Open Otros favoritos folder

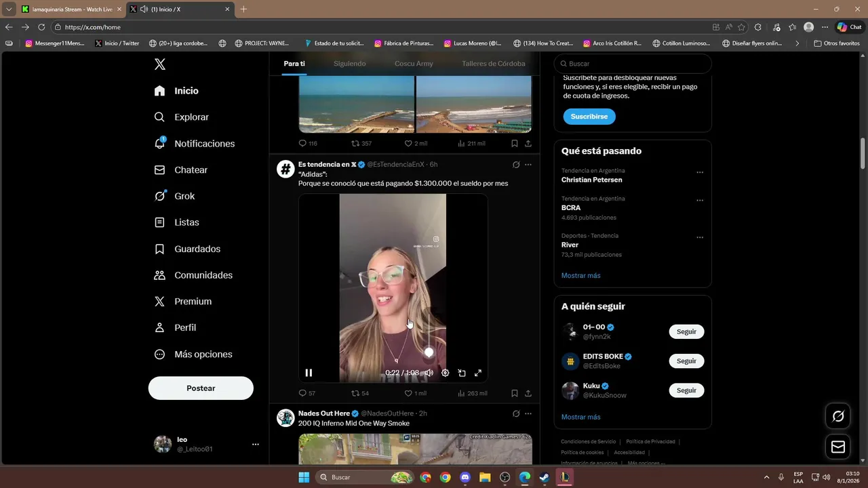click(x=837, y=43)
